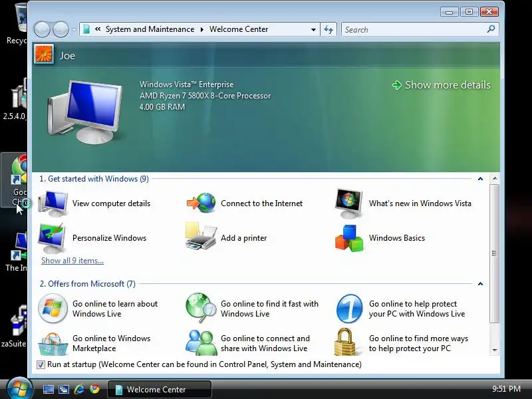Select the Google Chrome desktop shortcut
The image size is (532, 399).
click(x=15, y=180)
